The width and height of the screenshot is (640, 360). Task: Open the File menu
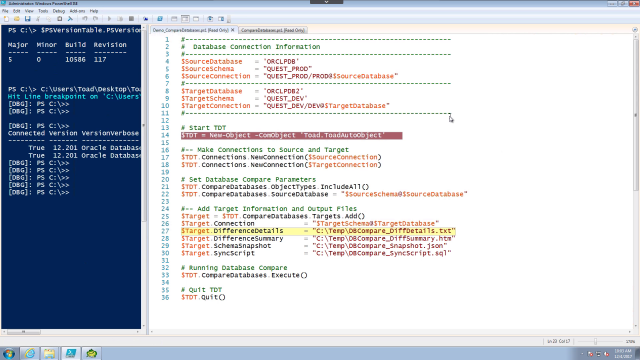tap(5, 11)
